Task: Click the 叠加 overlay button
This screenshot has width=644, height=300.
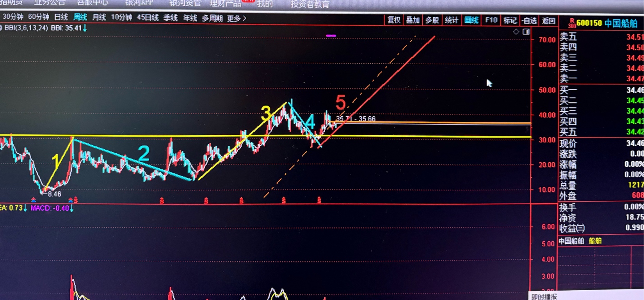Action: [x=413, y=20]
